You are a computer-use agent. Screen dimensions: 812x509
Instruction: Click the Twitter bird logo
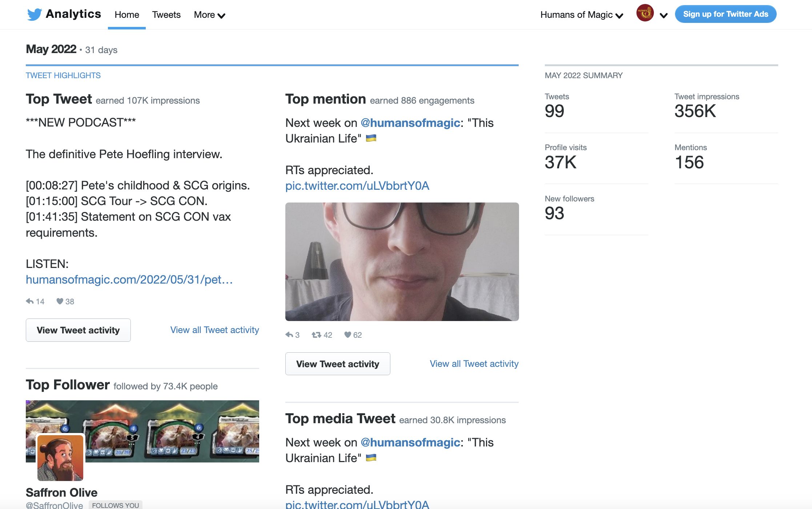point(35,15)
